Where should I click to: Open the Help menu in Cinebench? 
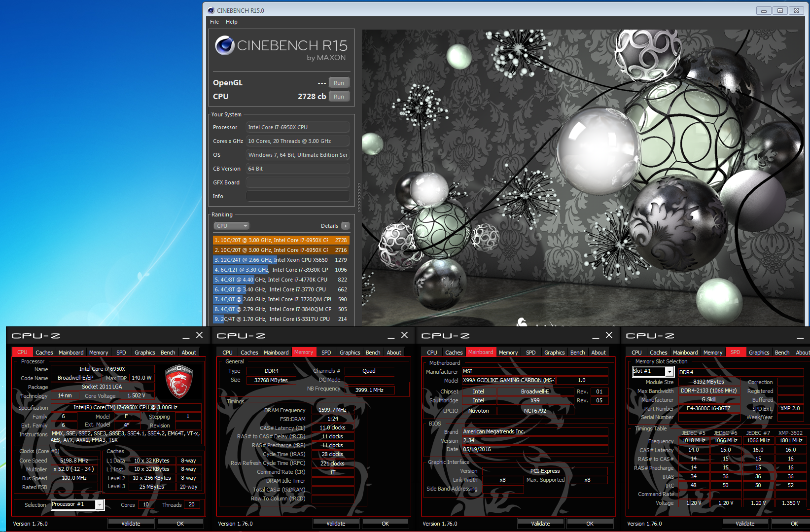point(232,22)
